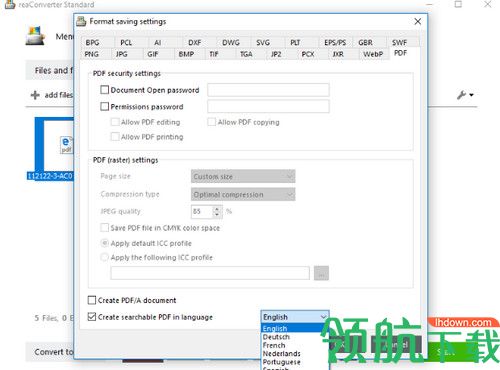Open the DWG format tab
Screen dimensions: 500x370
point(231,43)
